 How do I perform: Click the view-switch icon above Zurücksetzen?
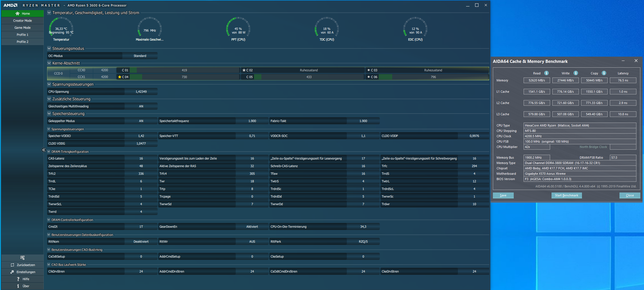tap(23, 258)
